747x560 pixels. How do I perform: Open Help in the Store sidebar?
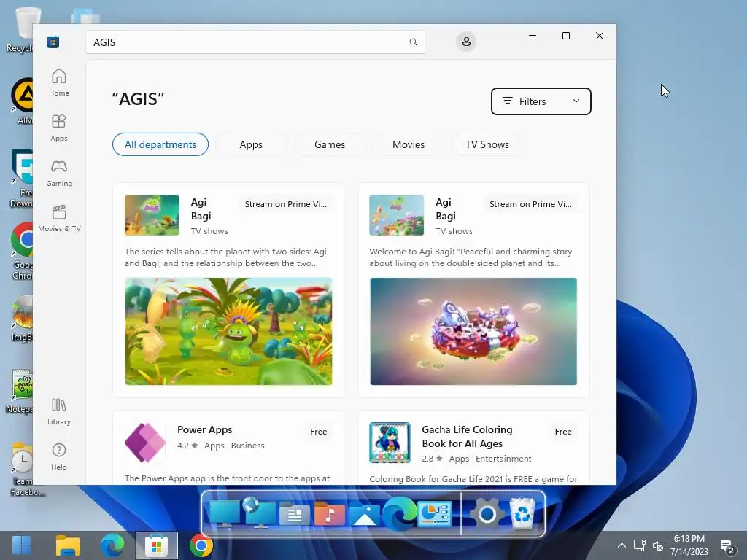pos(59,456)
